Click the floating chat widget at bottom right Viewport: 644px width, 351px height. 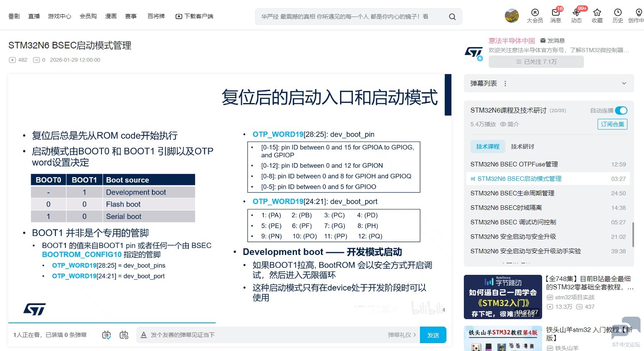626,329
